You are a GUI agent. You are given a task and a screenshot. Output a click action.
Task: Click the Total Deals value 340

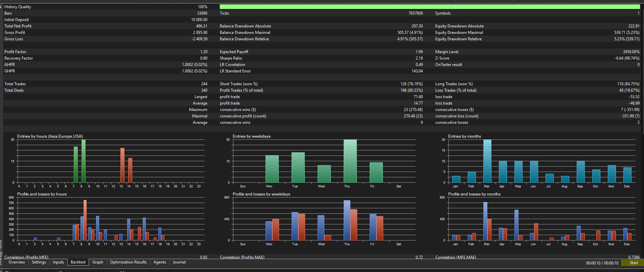point(204,91)
